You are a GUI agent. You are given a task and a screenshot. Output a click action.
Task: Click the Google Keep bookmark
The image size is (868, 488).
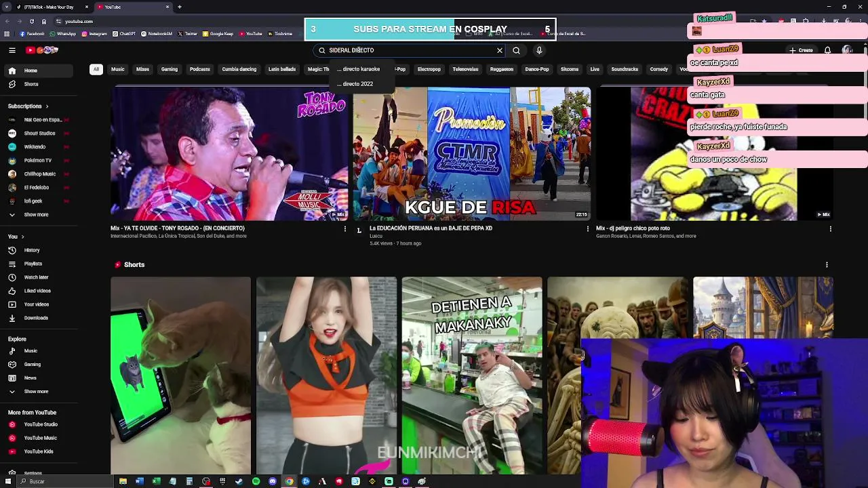(218, 34)
